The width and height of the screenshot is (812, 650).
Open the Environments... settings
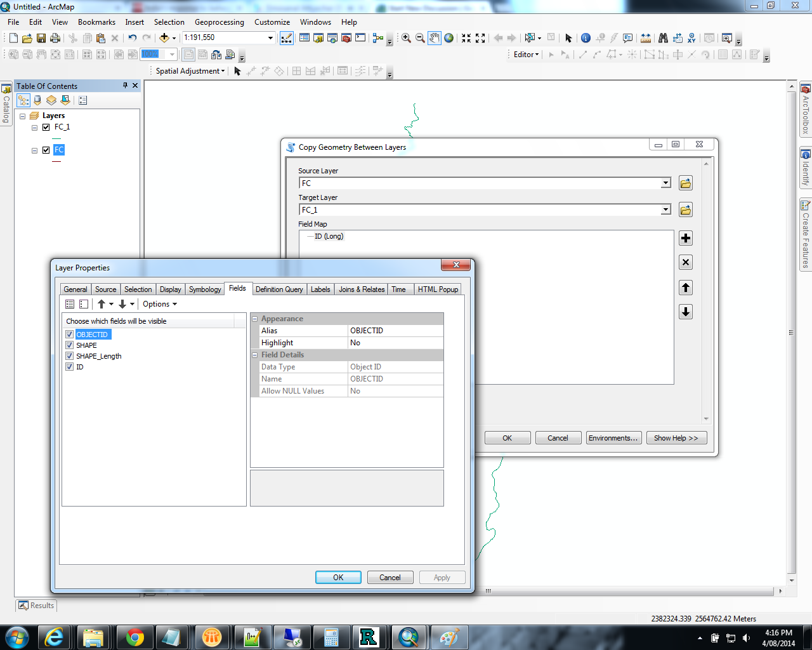point(613,438)
